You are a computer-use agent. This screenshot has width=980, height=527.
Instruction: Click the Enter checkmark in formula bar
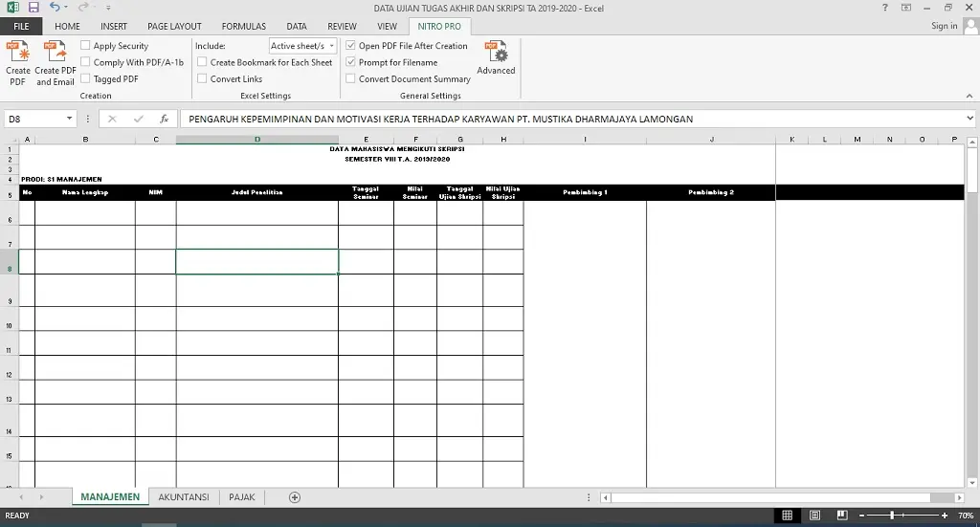tap(138, 119)
